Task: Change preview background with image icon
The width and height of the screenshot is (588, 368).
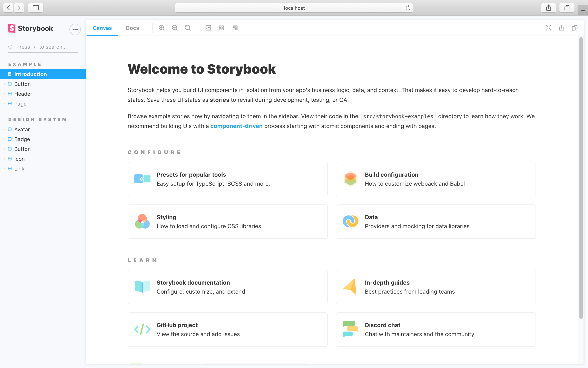Action: tap(208, 28)
